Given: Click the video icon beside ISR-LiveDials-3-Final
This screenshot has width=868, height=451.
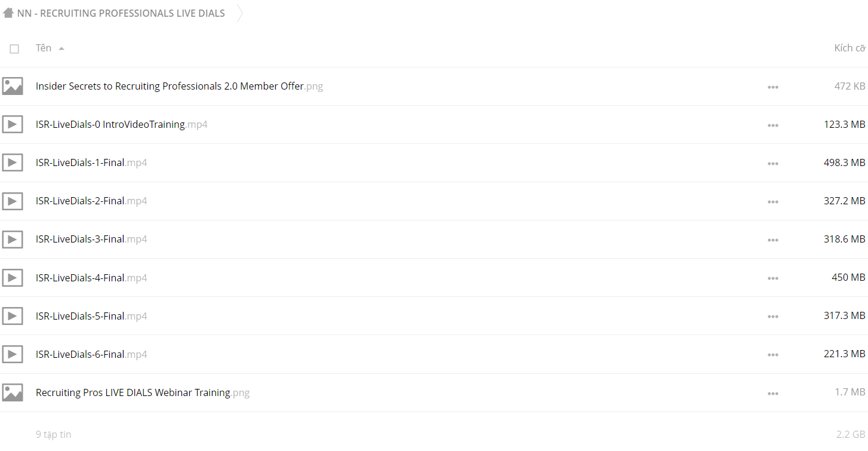Looking at the screenshot, I should [x=13, y=239].
